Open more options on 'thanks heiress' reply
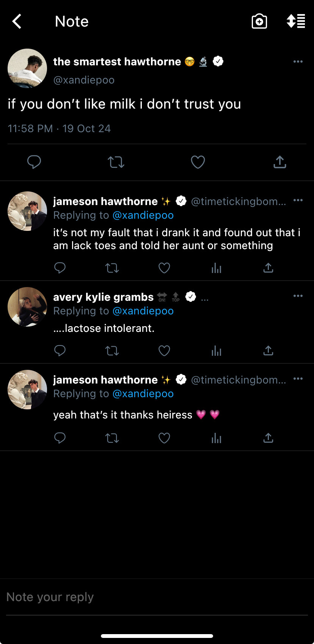314x644 pixels. click(x=298, y=379)
